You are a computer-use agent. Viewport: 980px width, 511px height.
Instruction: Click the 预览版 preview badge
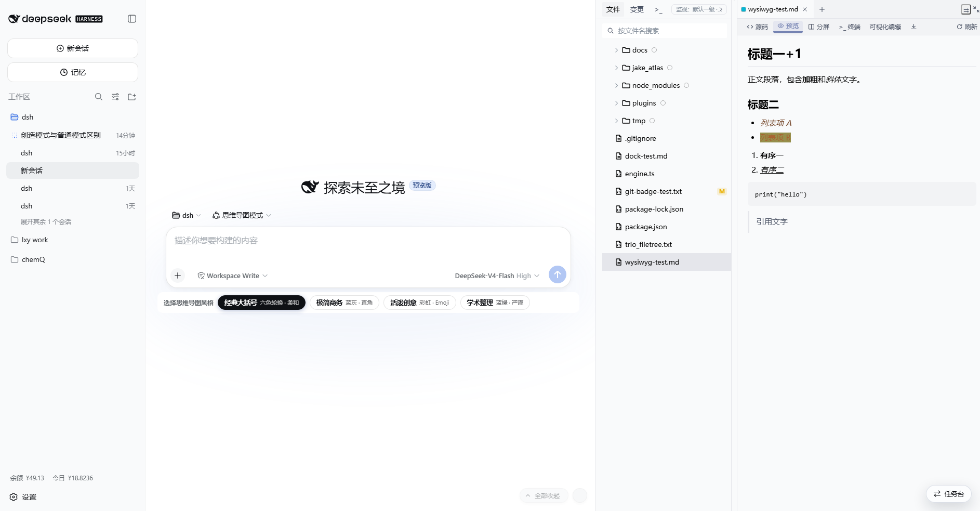[x=422, y=186]
